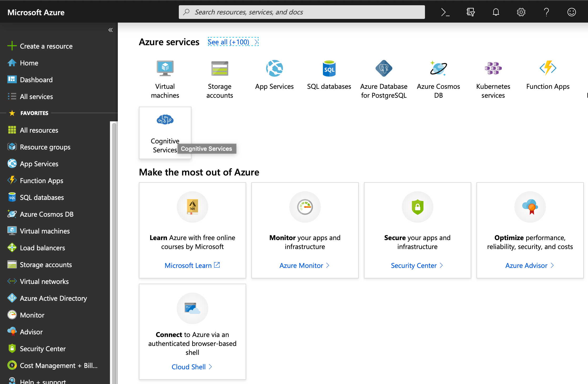Open SQL databases from the favorites sidebar
588x384 pixels.
(42, 197)
